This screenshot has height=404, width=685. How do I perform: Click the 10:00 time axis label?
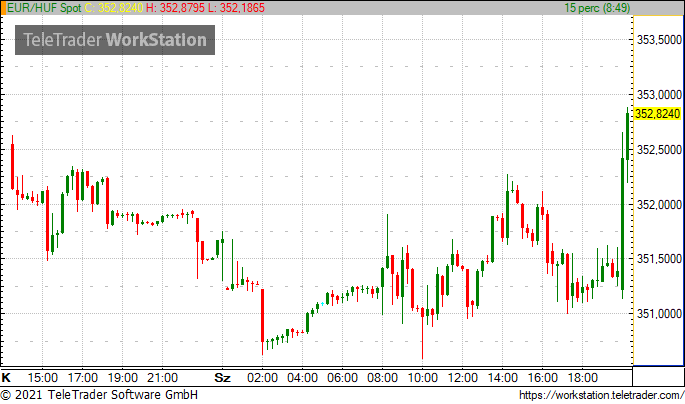pos(422,377)
